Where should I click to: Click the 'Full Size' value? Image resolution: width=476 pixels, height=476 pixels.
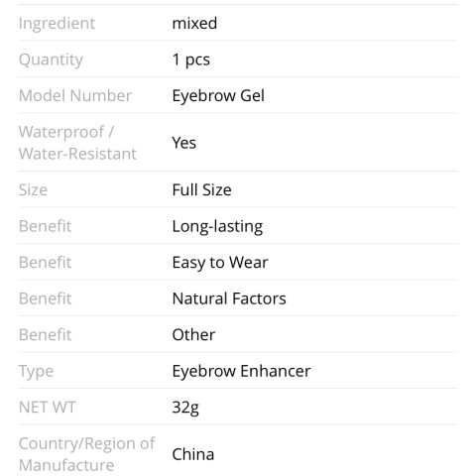coord(201,190)
